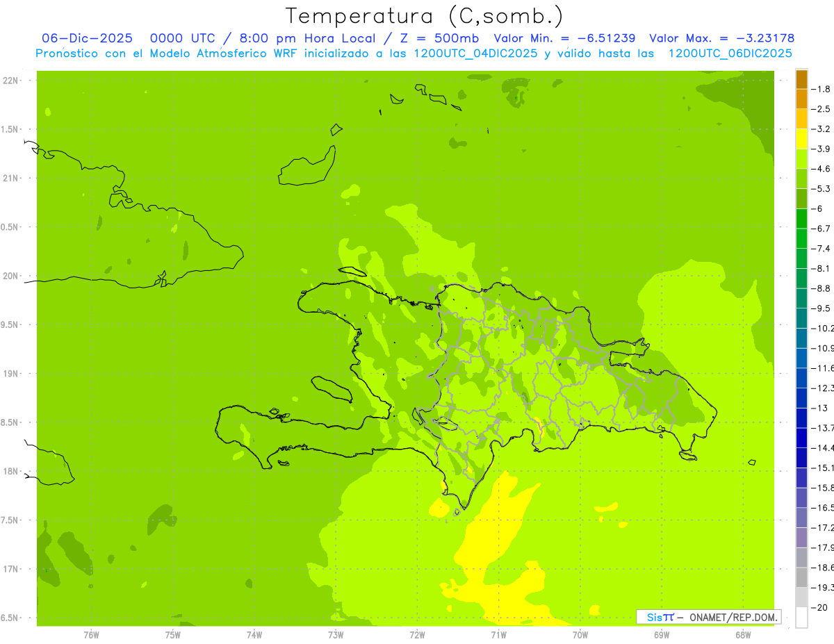Pick the lime swatch between -3.9 and -4.6

[801, 159]
